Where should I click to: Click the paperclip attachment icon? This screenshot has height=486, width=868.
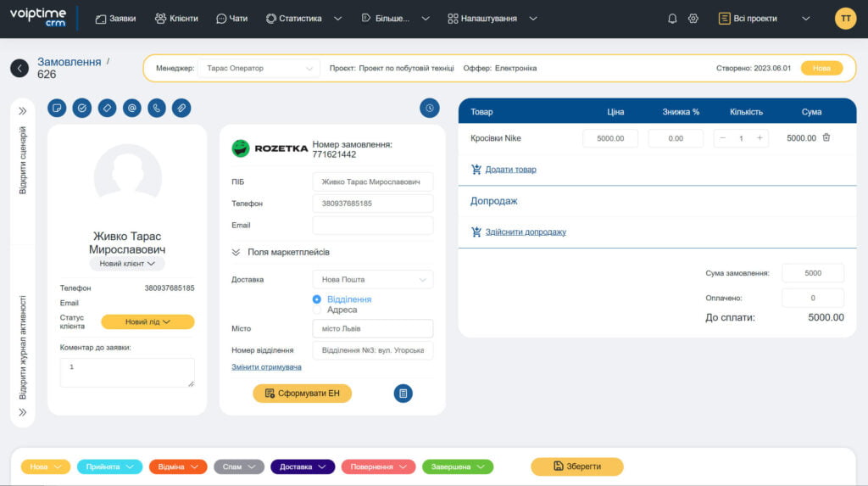coord(181,108)
